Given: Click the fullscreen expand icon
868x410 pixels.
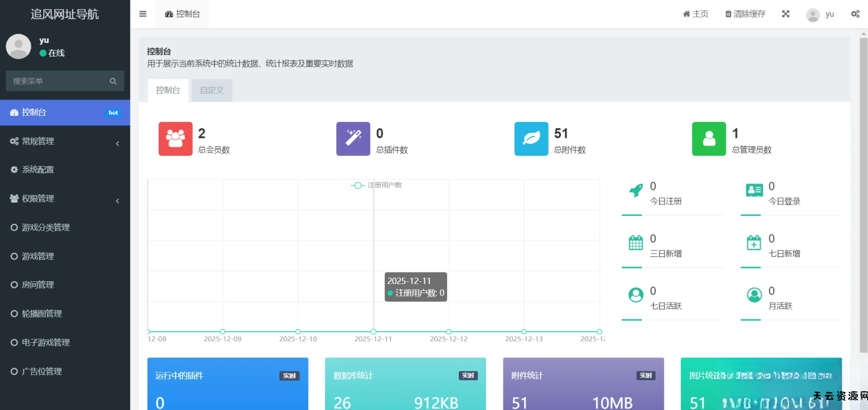Looking at the screenshot, I should pos(785,14).
